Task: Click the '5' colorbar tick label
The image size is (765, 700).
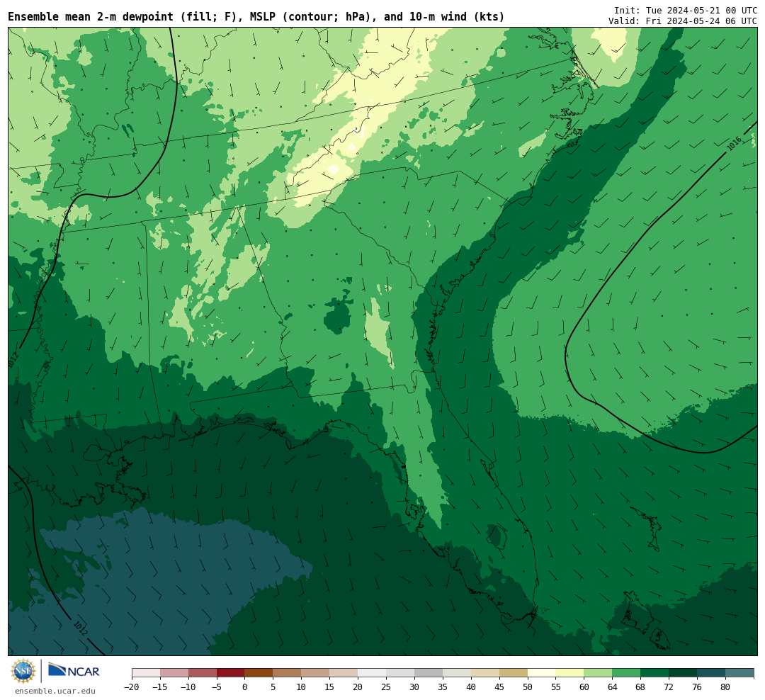Action: coord(273,687)
